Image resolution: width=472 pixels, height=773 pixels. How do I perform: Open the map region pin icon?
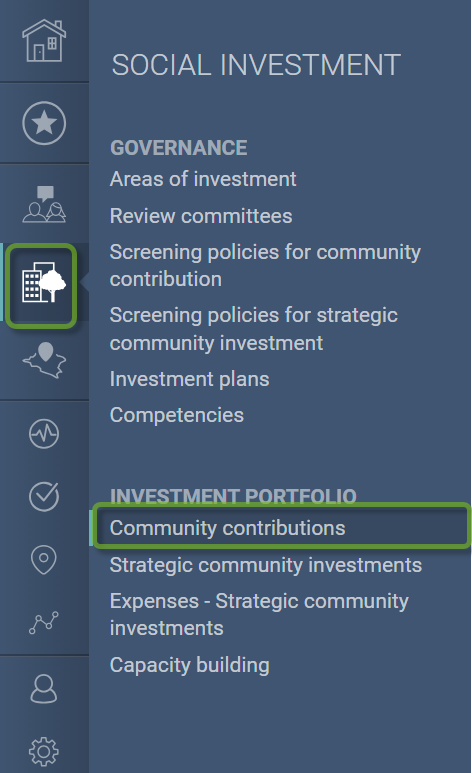[44, 360]
